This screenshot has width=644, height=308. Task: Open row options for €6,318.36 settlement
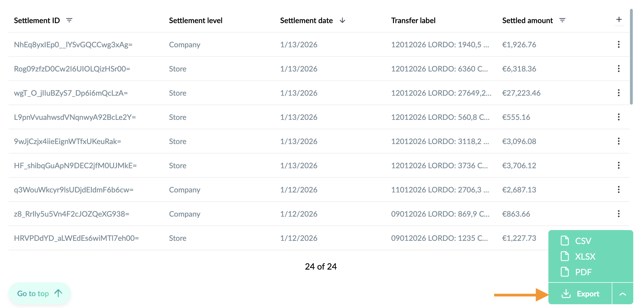[618, 69]
